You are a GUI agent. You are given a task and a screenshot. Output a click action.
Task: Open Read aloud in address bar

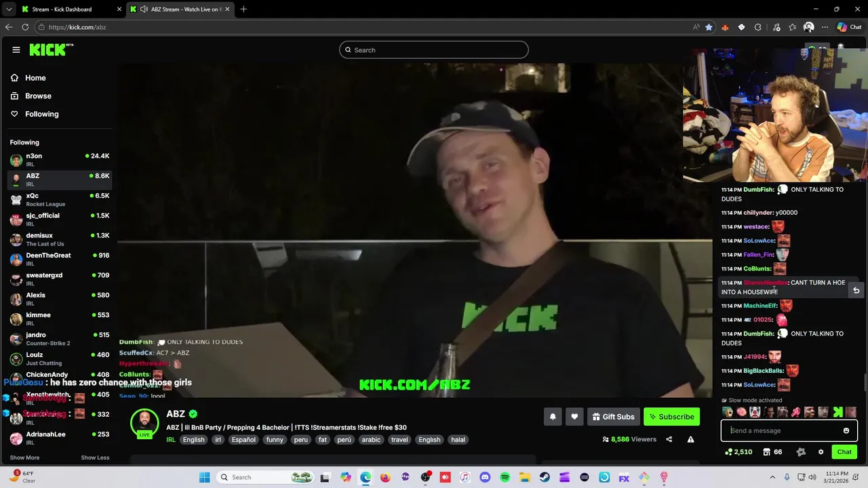pos(696,27)
